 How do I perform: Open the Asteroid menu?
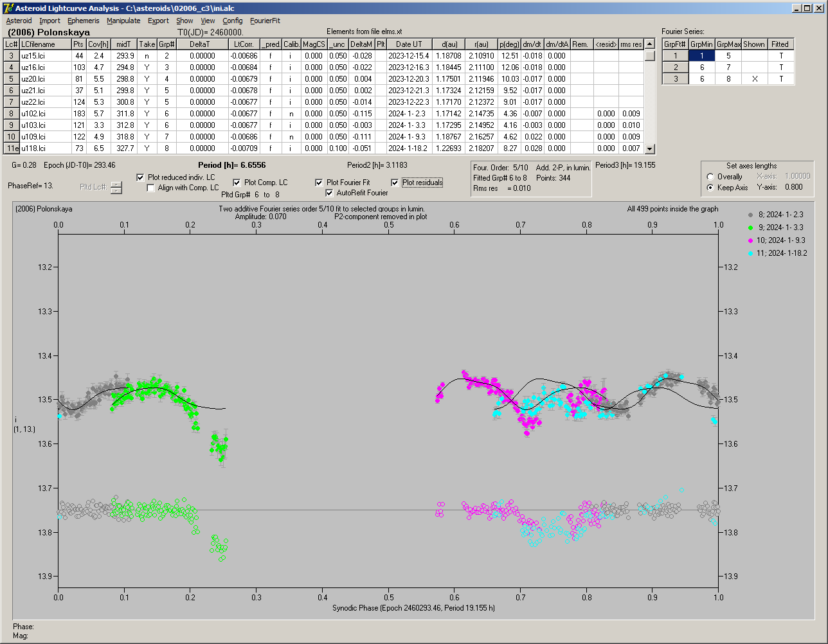point(19,21)
